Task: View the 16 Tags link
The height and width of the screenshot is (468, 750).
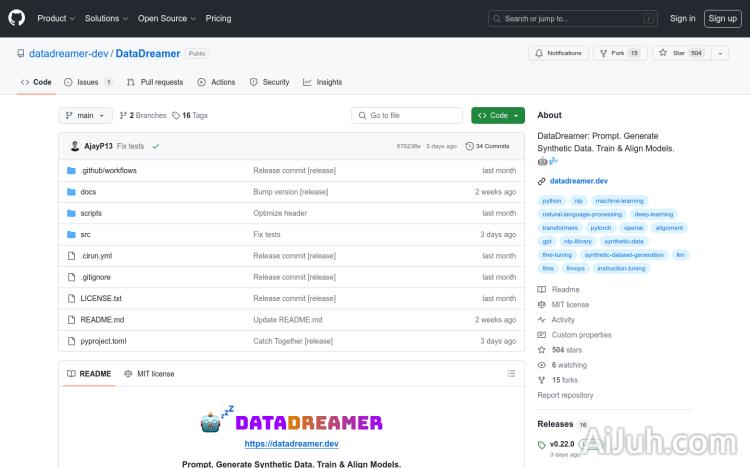Action: (x=190, y=115)
